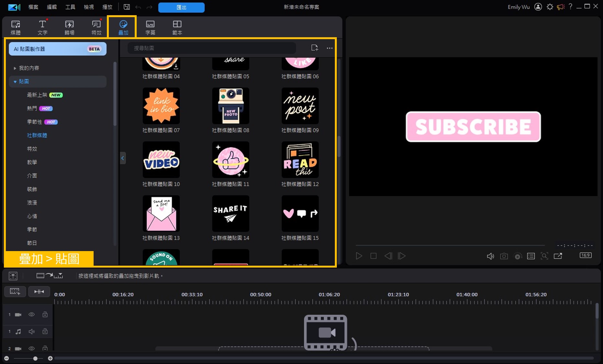Viewport: 603px width, 364px height.
Task: Click the redo arrow
Action: [149, 7]
